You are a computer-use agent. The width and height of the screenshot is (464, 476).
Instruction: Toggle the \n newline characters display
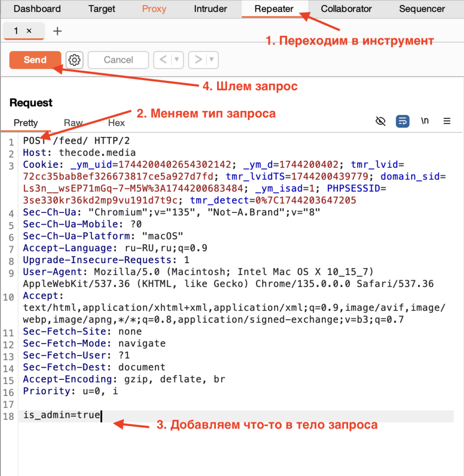424,121
